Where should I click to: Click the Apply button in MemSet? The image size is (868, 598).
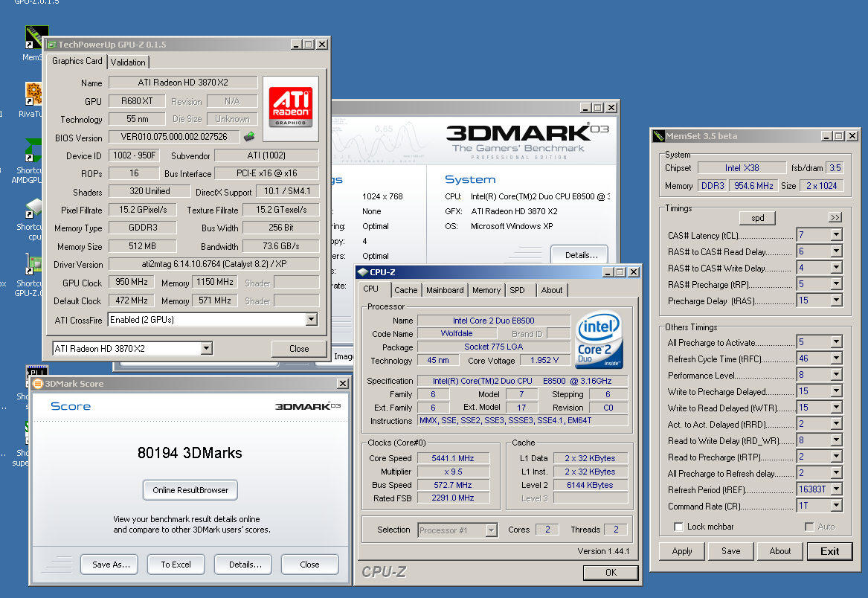click(x=682, y=551)
